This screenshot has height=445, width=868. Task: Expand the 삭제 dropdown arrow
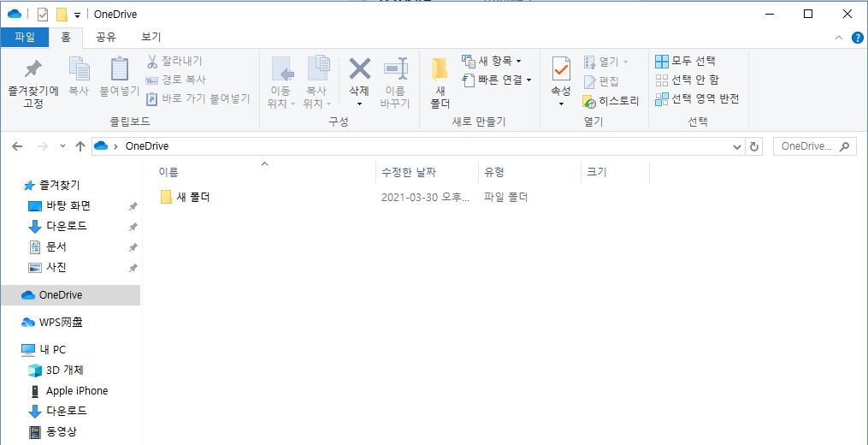click(x=359, y=104)
